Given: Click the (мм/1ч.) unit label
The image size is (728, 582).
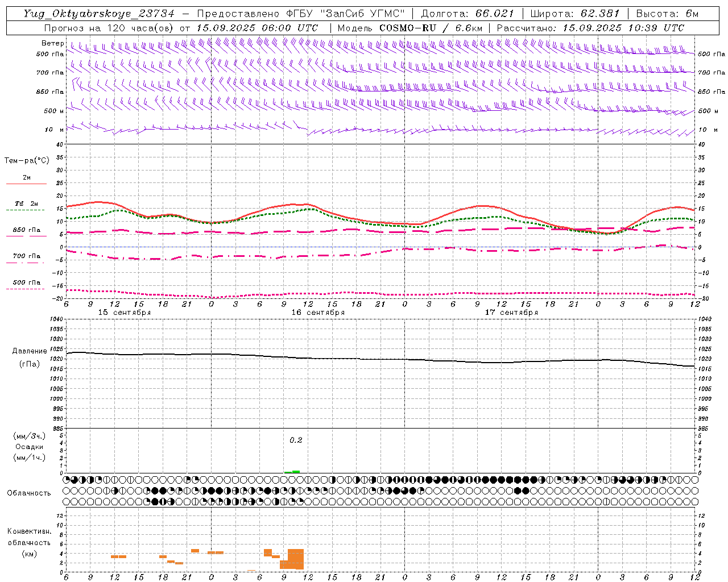Looking at the screenshot, I should point(29,458).
